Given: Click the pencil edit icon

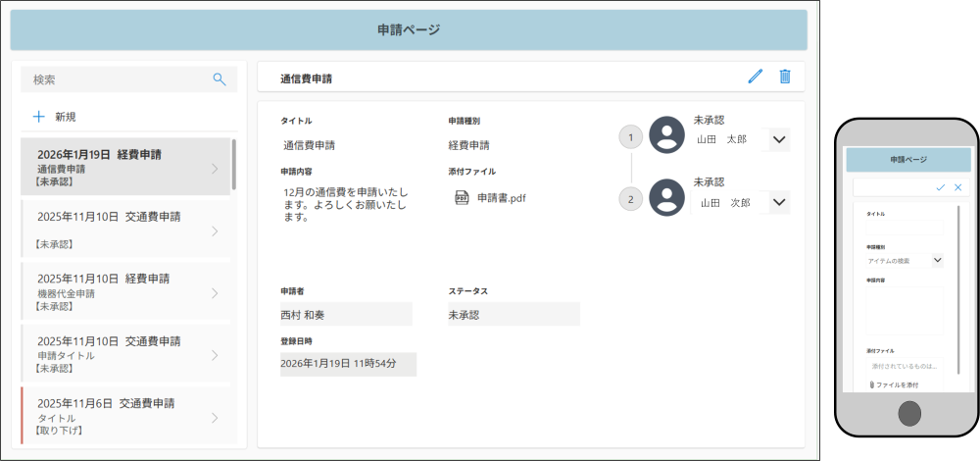Looking at the screenshot, I should 755,77.
